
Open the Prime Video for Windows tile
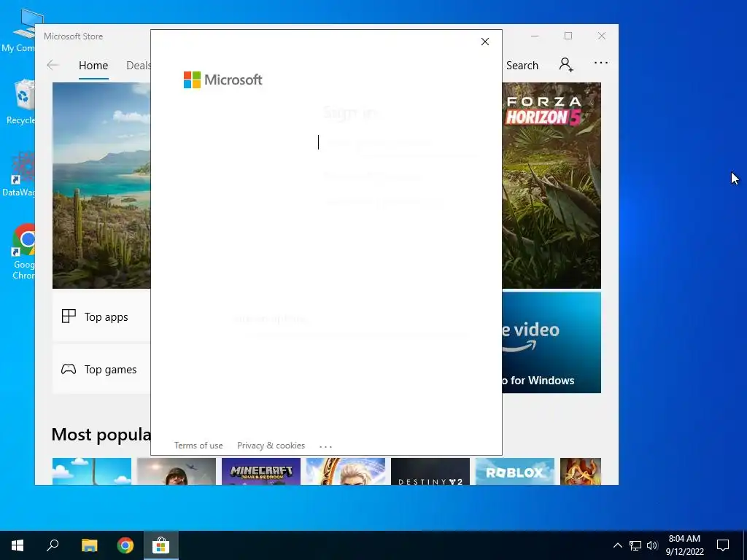coord(551,343)
